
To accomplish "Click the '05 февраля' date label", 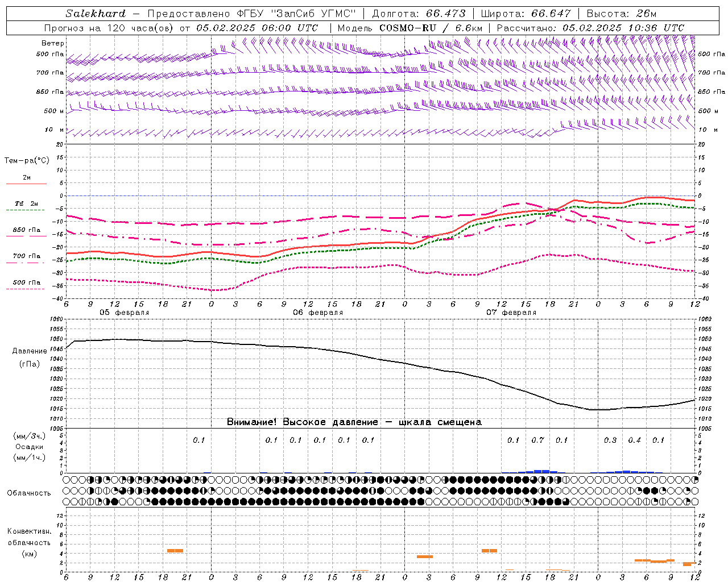I will click(x=125, y=313).
